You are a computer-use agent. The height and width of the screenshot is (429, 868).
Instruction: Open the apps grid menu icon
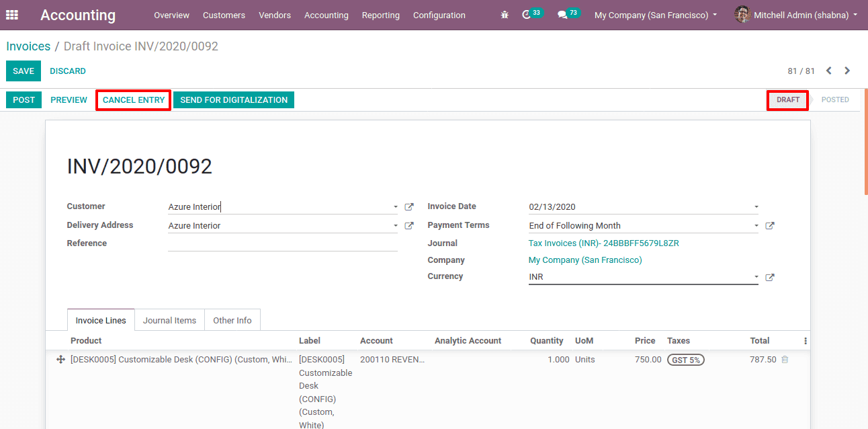click(x=12, y=14)
